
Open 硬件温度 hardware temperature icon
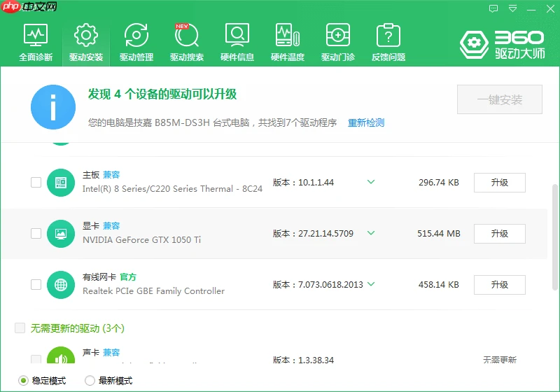(x=288, y=35)
